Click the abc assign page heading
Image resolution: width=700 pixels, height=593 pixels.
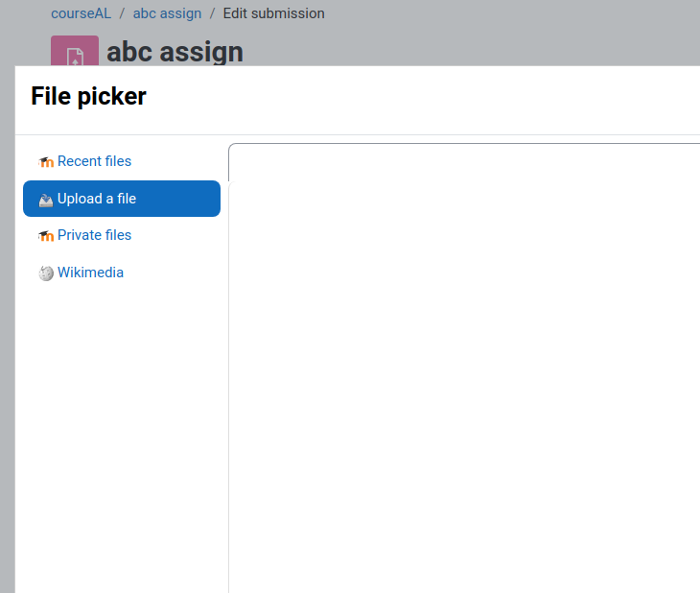[175, 52]
